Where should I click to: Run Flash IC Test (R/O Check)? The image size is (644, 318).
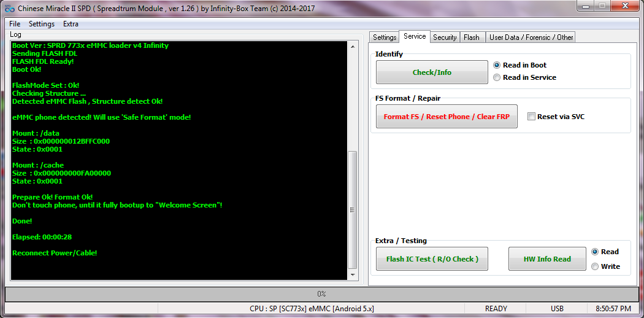click(x=432, y=259)
